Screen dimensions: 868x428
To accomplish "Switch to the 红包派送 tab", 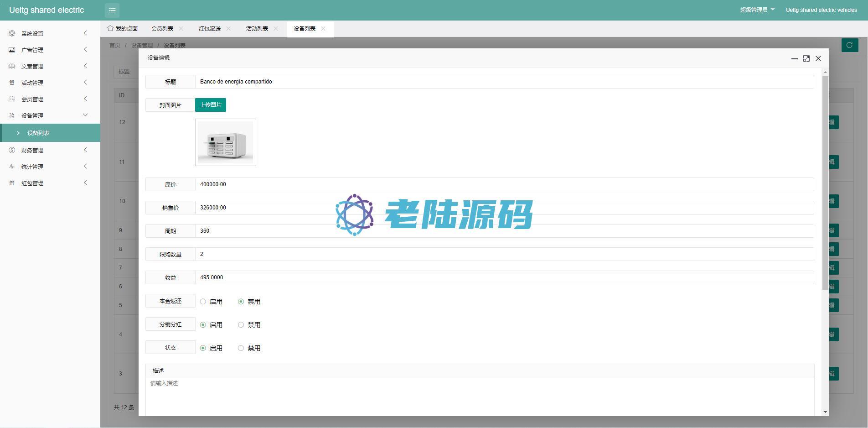I will click(210, 29).
